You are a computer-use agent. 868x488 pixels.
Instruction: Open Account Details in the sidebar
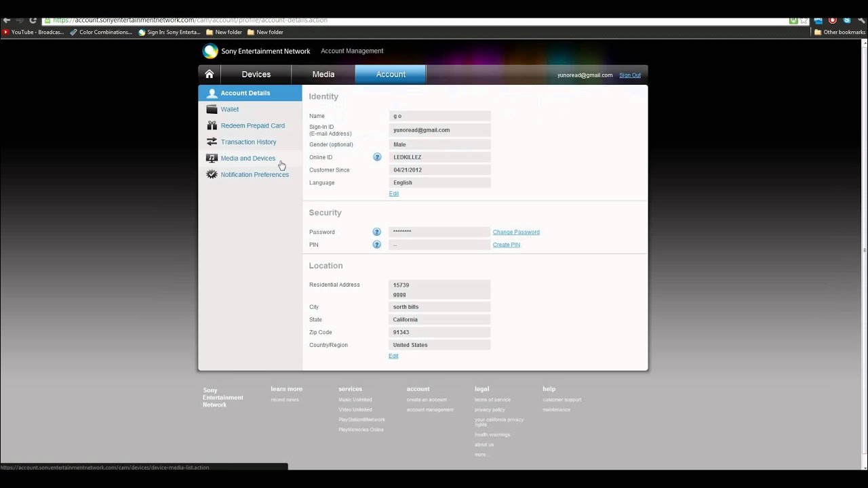click(250, 93)
